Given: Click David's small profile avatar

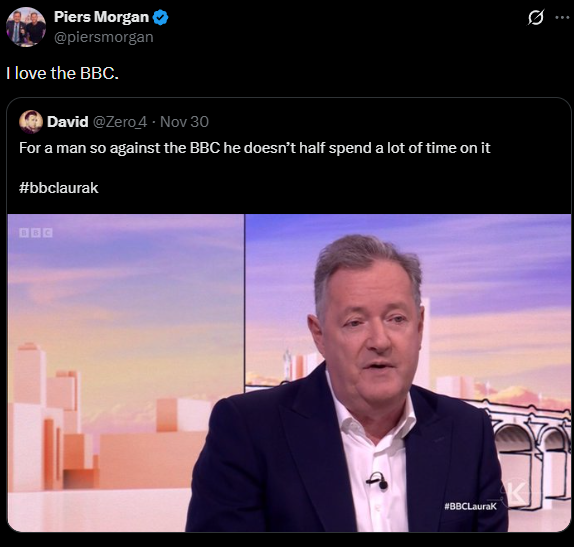Looking at the screenshot, I should click(x=31, y=122).
